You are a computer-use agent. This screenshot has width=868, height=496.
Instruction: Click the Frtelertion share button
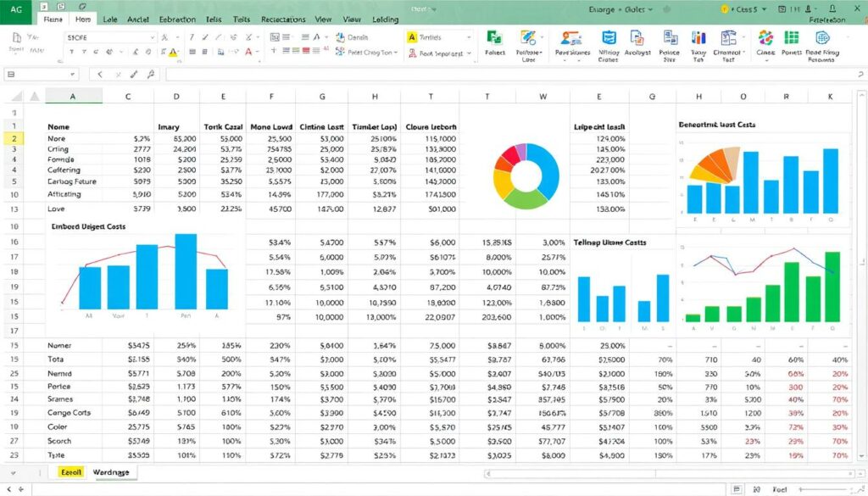(x=827, y=20)
